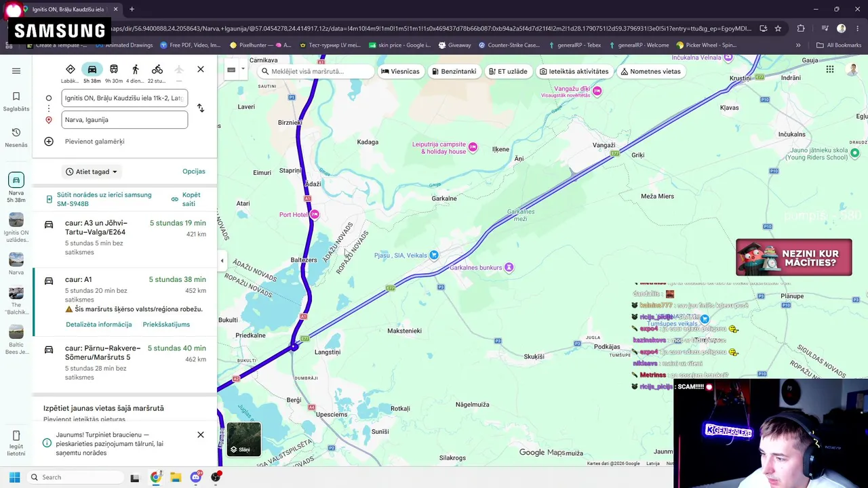Search along route in Meklējiet visā maršrutā

316,71
